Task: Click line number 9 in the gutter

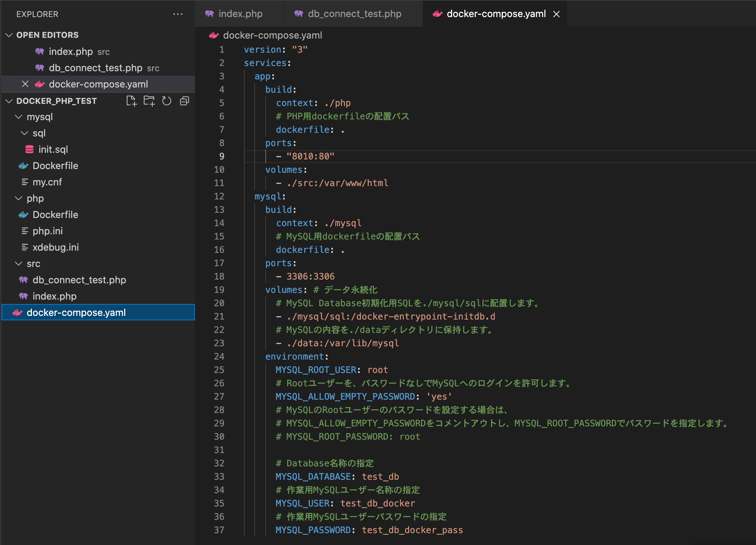Action: click(222, 156)
